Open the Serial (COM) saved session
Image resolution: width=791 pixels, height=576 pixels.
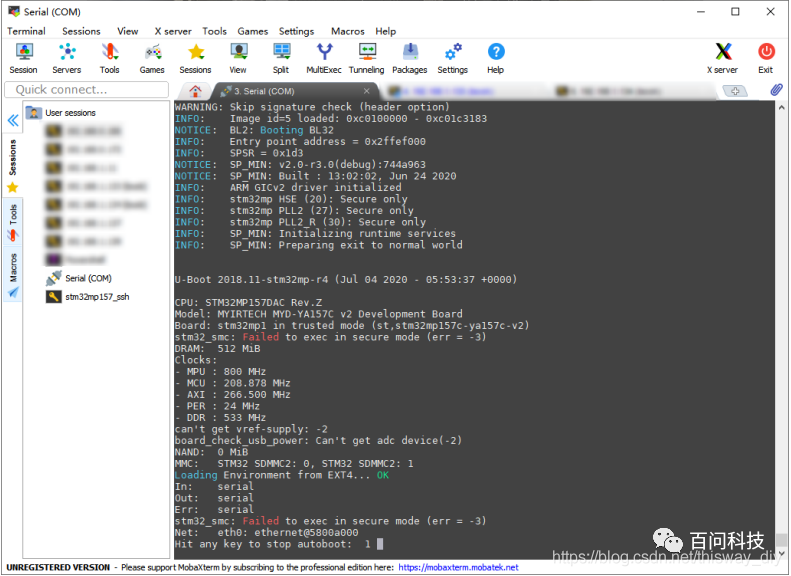pyautogui.click(x=79, y=278)
